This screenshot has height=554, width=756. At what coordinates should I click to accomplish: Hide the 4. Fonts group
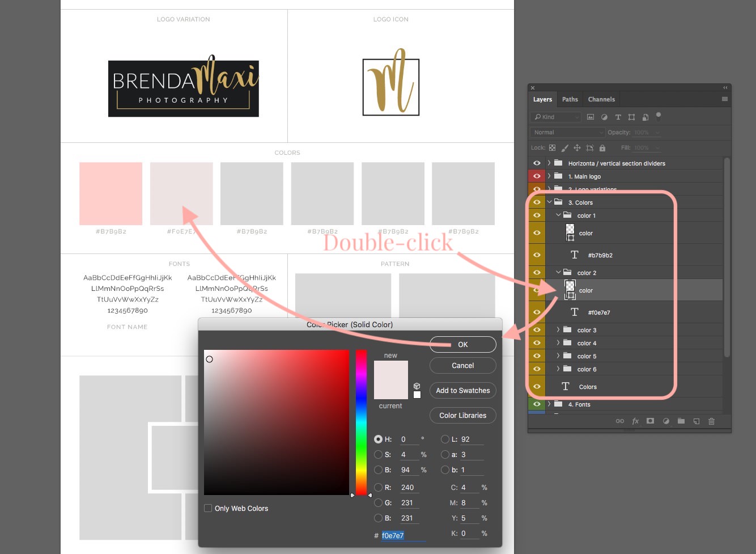[537, 404]
